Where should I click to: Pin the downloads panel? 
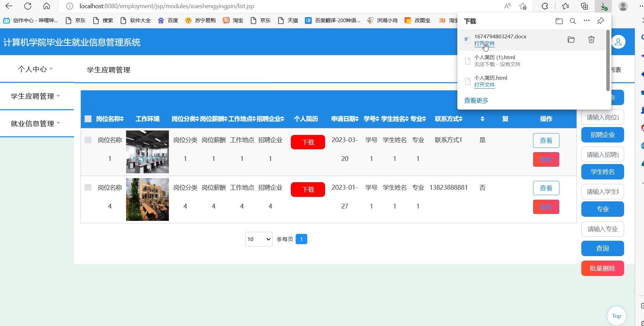(x=600, y=21)
